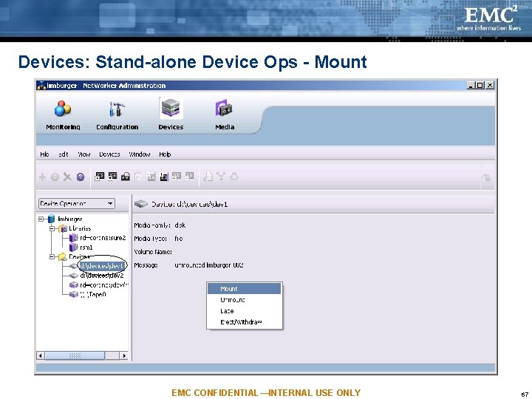The height and width of the screenshot is (399, 532).
Task: Click the tree horizontal scrollbar thumb
Action: click(x=75, y=355)
